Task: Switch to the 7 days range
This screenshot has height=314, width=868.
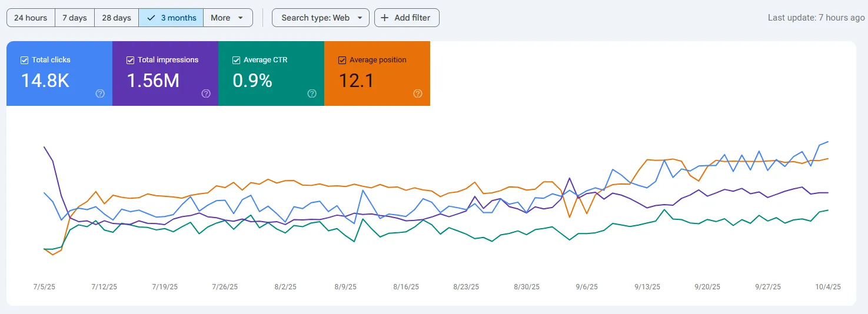Action: 75,18
